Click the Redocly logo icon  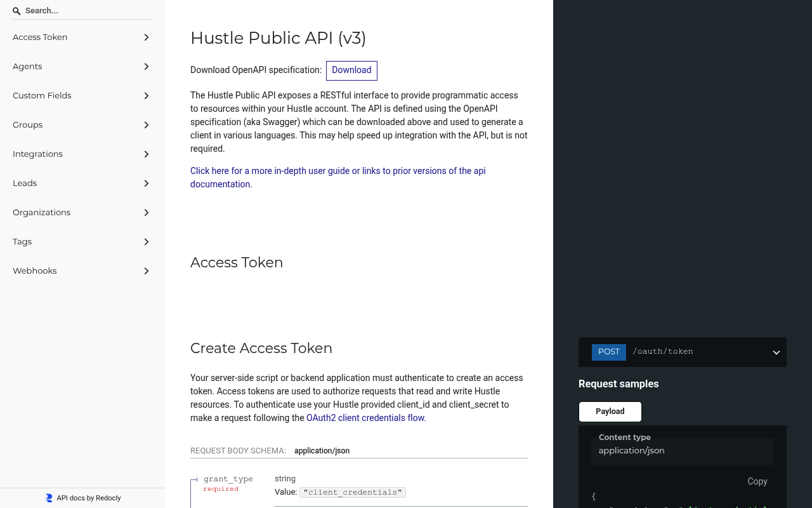pos(49,498)
